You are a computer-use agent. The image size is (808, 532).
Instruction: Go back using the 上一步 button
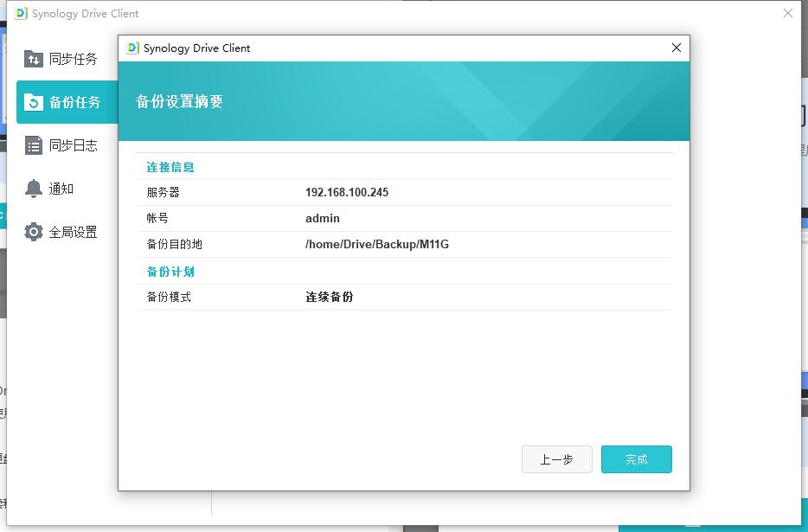556,459
